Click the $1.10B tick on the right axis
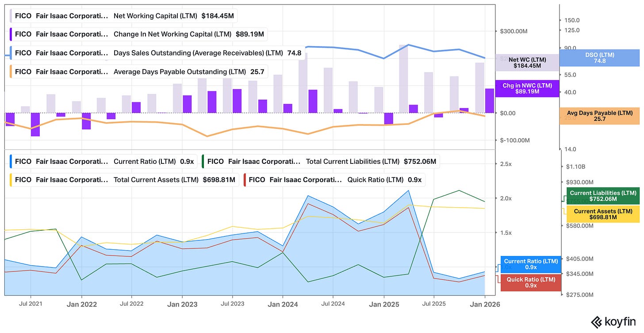644x333 pixels. [x=575, y=167]
